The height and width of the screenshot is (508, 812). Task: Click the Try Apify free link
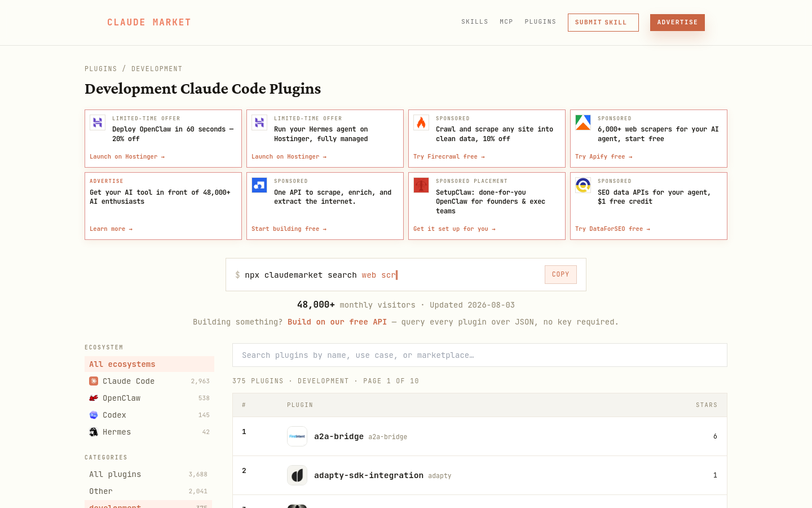[x=603, y=157]
